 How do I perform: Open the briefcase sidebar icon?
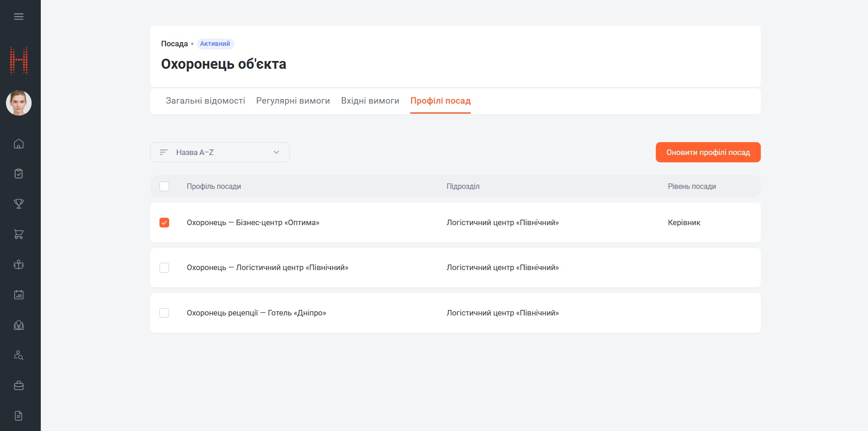[x=19, y=386]
